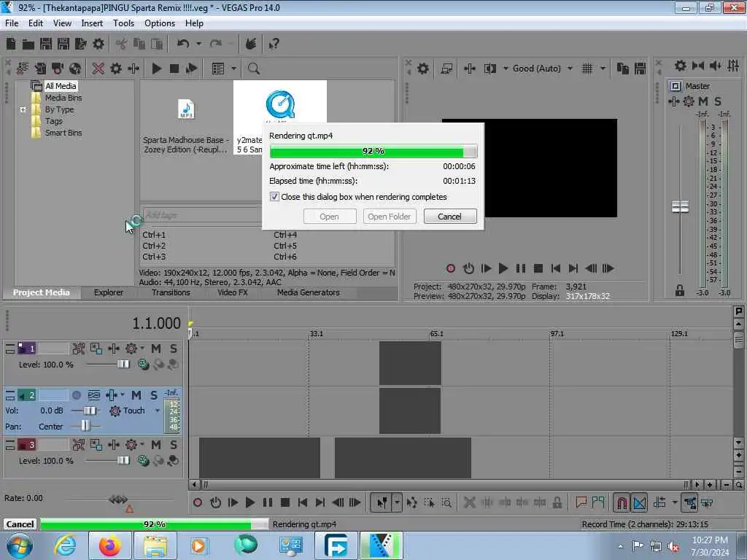
Task: Click Go to End in preview transport
Action: click(x=573, y=268)
